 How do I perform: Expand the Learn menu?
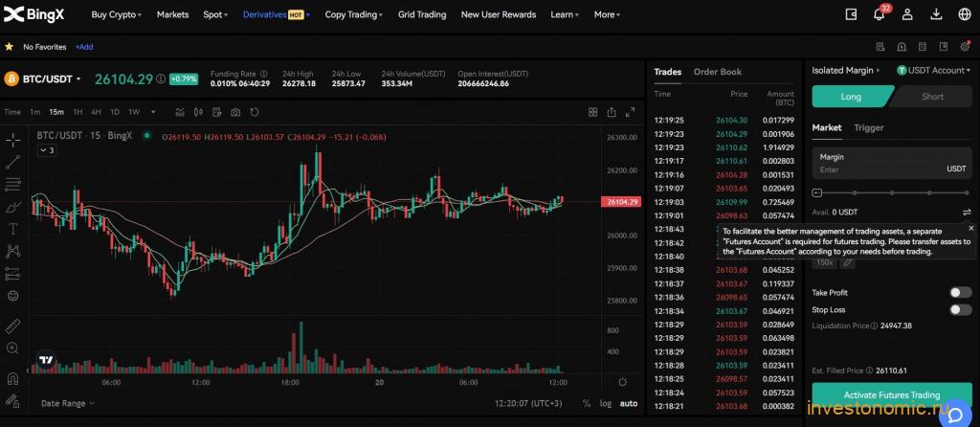pyautogui.click(x=565, y=14)
